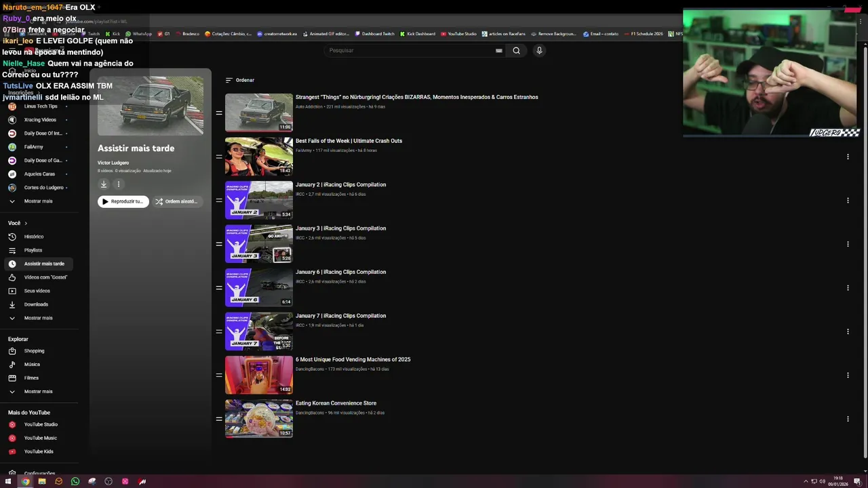
Task: Click the magnifier search button
Action: tap(516, 50)
